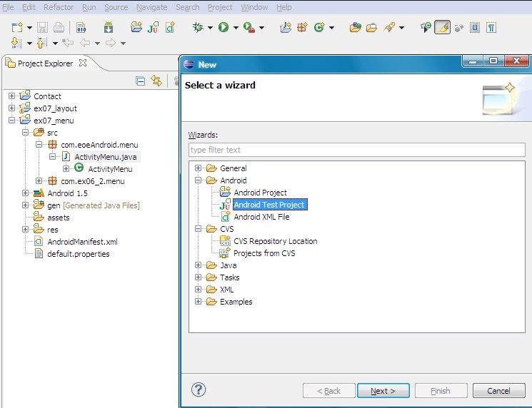Open the Run button dropdown arrow
The image size is (532, 408).
(x=235, y=29)
